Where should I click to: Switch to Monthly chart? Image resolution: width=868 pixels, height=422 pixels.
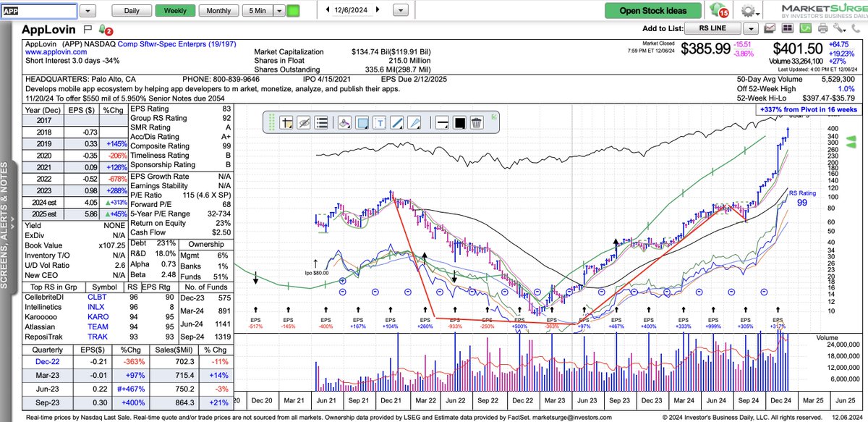218,11
